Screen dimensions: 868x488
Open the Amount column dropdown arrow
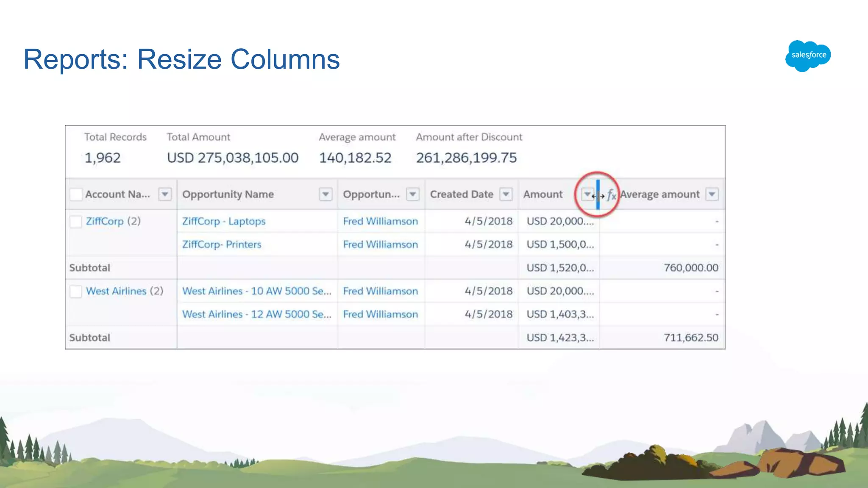click(587, 194)
